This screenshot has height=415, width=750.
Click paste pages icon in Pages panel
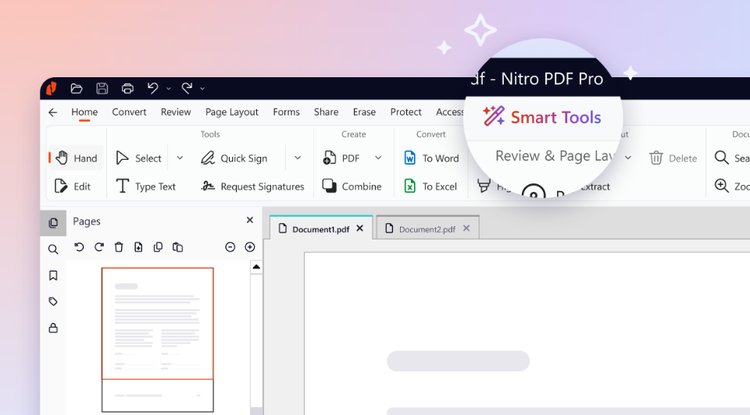coord(177,247)
